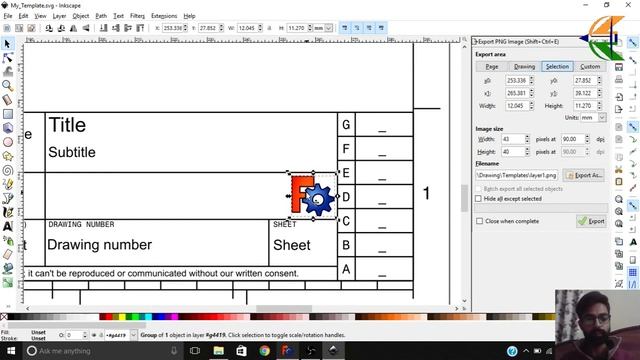Choose the Gradient tool
Image resolution: width=640 pixels, height=360 pixels.
(x=7, y=282)
